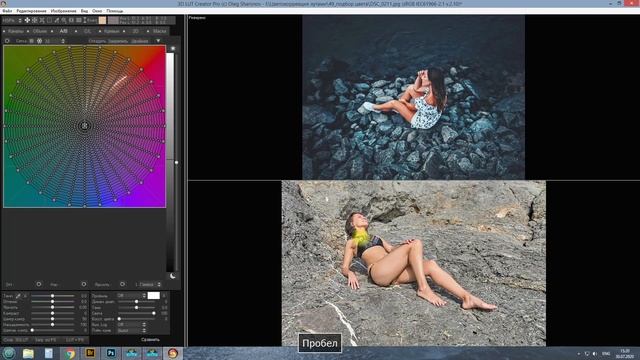The image size is (640, 360).
Task: Open File Explorer from the taskbar
Action: (x=28, y=353)
